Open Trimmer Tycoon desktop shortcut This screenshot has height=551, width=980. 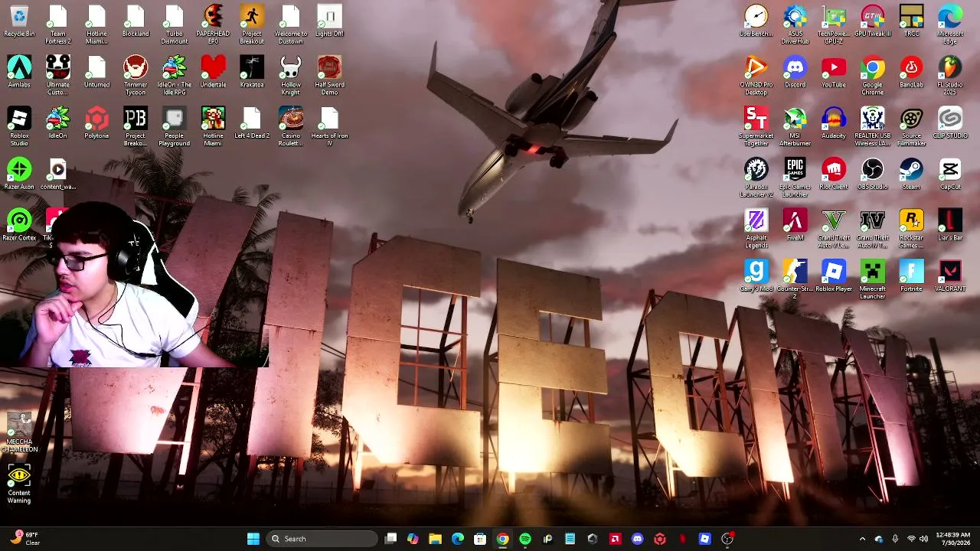pos(136,76)
